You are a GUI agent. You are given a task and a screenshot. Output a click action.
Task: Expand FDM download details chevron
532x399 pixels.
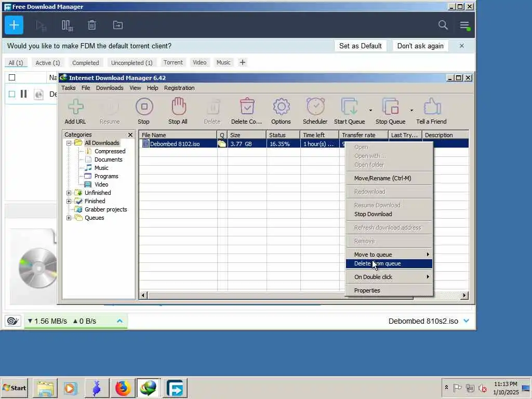(x=467, y=321)
